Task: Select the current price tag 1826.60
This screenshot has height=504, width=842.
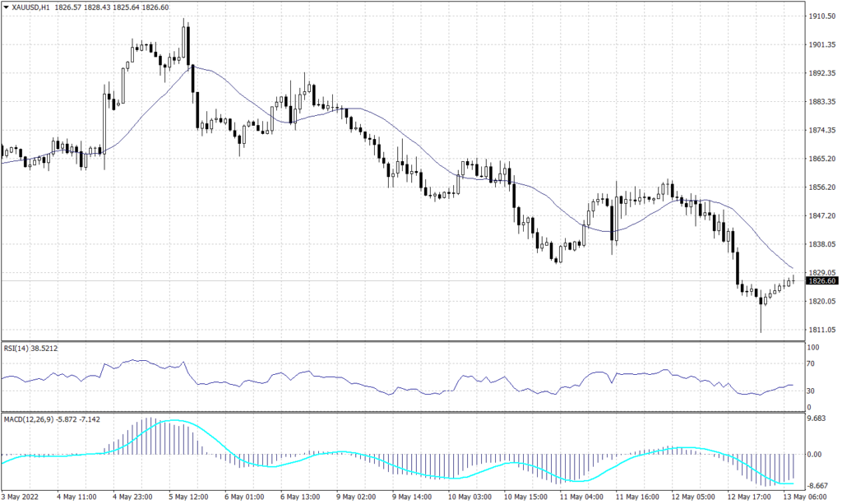Action: click(x=822, y=282)
